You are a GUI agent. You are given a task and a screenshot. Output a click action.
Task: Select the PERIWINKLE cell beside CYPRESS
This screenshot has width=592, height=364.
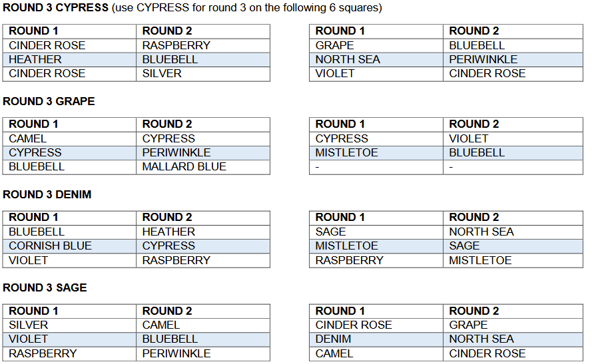coord(176,152)
